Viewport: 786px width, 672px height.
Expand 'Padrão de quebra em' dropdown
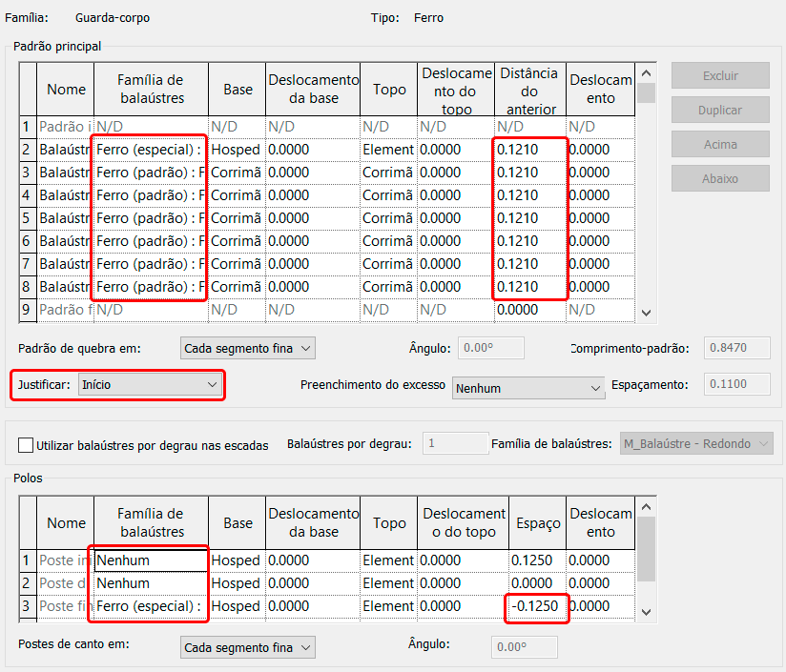pyautogui.click(x=247, y=349)
